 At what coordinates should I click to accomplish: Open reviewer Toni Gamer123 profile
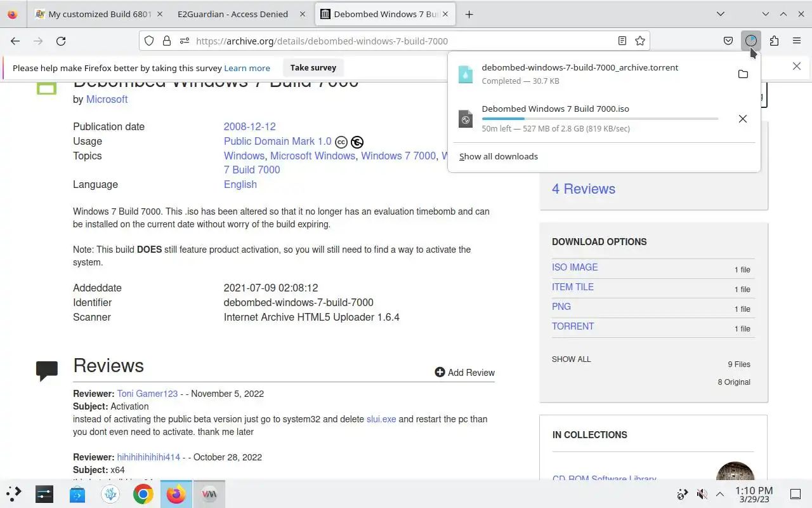[x=147, y=394]
